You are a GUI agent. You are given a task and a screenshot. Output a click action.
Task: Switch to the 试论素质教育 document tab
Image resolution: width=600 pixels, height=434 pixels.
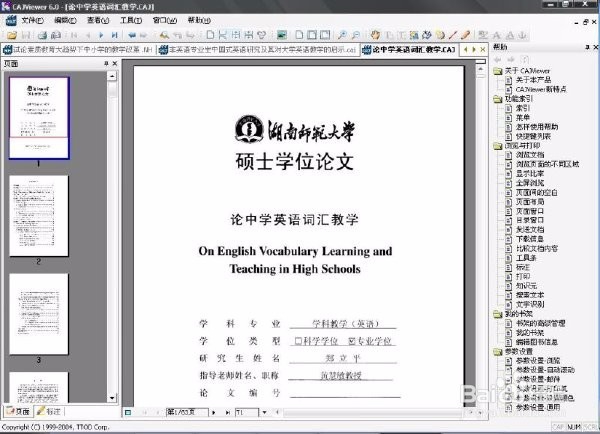pos(78,50)
